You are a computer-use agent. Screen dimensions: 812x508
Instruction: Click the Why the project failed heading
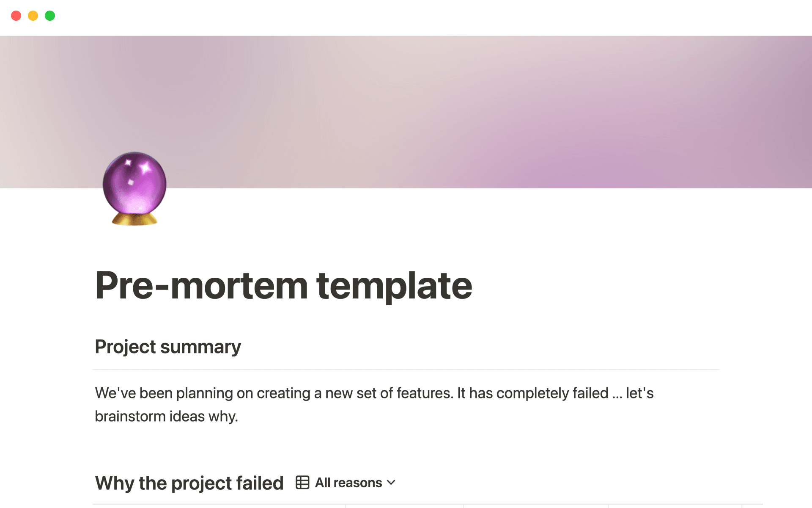(189, 483)
